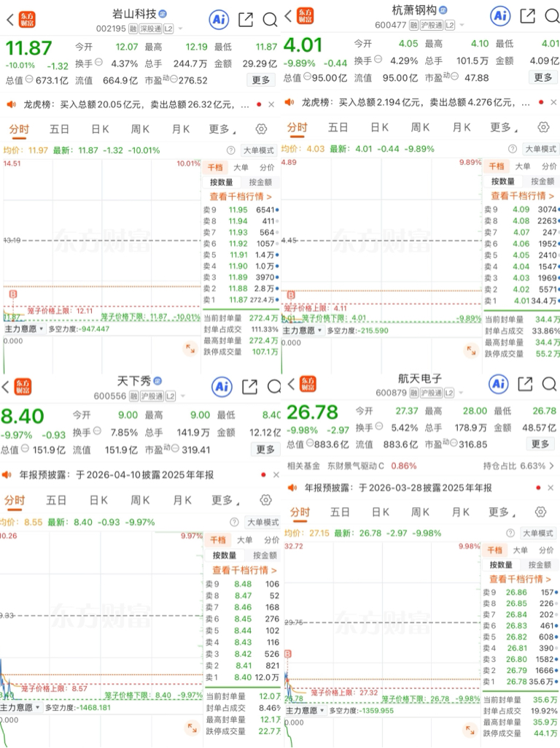Viewport: 560px width, 748px height.
Task: Switch to 日K tab in 杭萧钢构 panel
Action: coord(379,128)
